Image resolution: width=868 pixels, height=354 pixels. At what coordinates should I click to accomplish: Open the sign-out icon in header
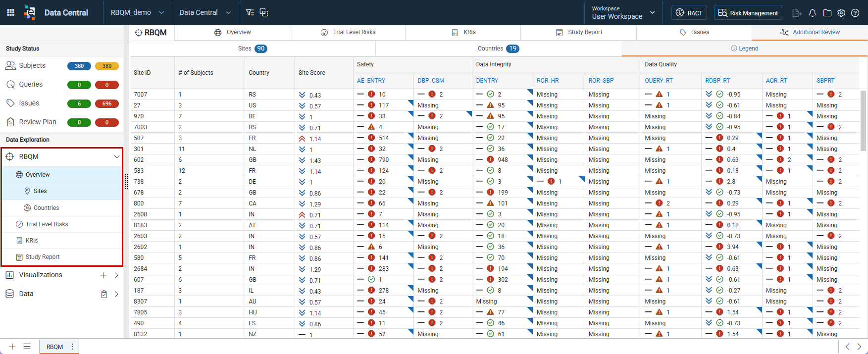coord(797,13)
